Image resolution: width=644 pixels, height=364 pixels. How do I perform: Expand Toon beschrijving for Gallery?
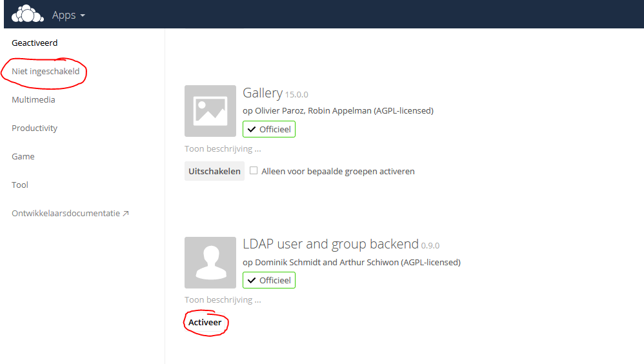tap(223, 149)
